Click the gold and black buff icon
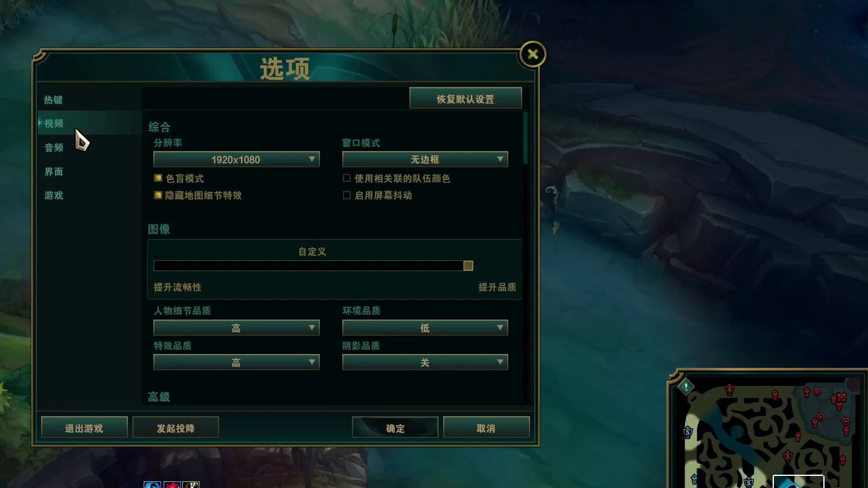The width and height of the screenshot is (868, 488). (191, 484)
